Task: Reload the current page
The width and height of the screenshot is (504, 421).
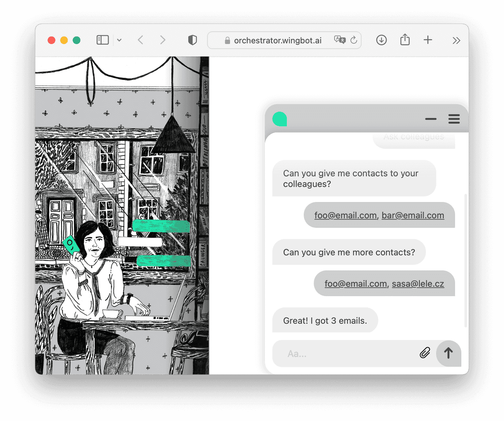Action: click(354, 40)
